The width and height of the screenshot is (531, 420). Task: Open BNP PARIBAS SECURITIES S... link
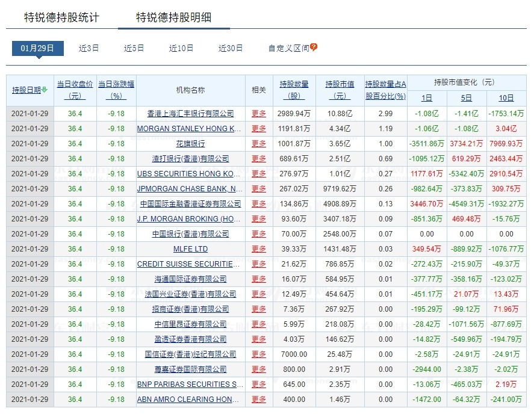coord(190,384)
